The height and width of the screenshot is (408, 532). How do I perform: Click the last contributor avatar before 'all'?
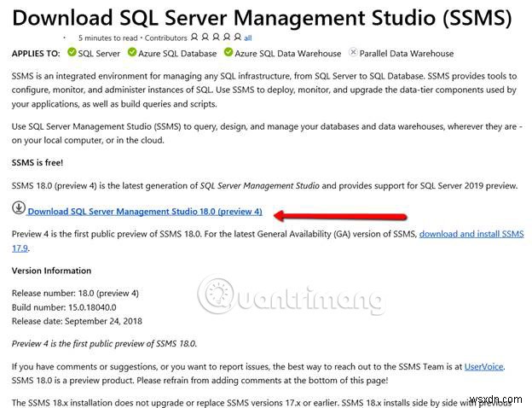point(238,37)
